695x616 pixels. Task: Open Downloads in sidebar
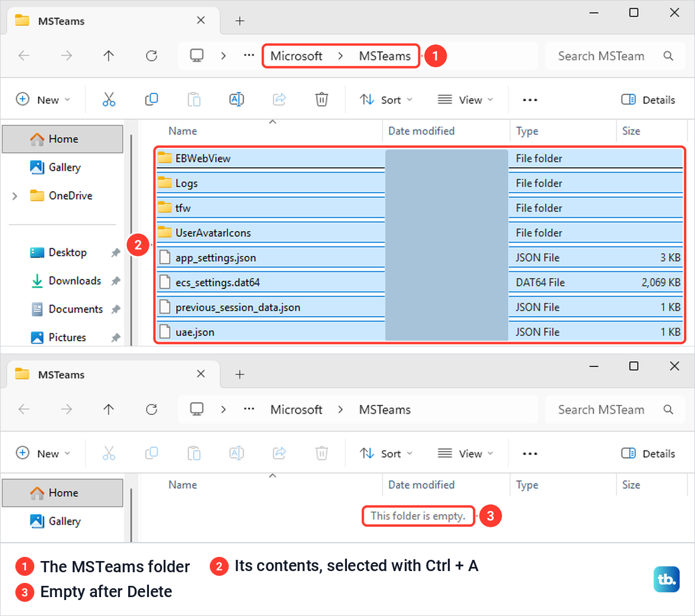click(63, 281)
